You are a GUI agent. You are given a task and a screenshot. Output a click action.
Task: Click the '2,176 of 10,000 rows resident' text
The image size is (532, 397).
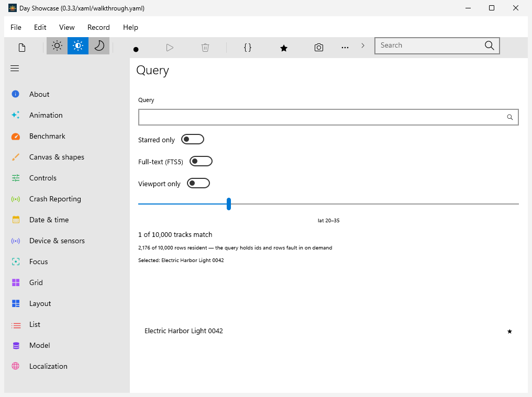tap(235, 248)
